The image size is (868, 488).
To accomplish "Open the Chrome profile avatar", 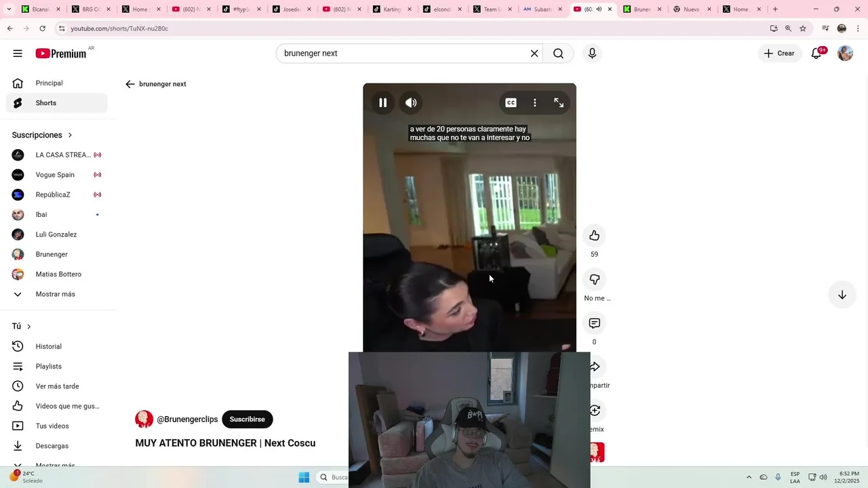I will point(842,28).
